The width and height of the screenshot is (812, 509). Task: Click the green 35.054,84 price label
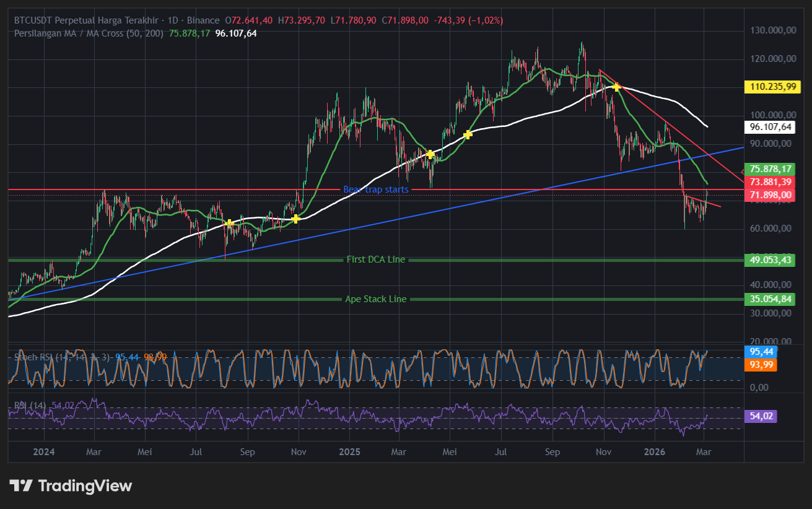[771, 300]
